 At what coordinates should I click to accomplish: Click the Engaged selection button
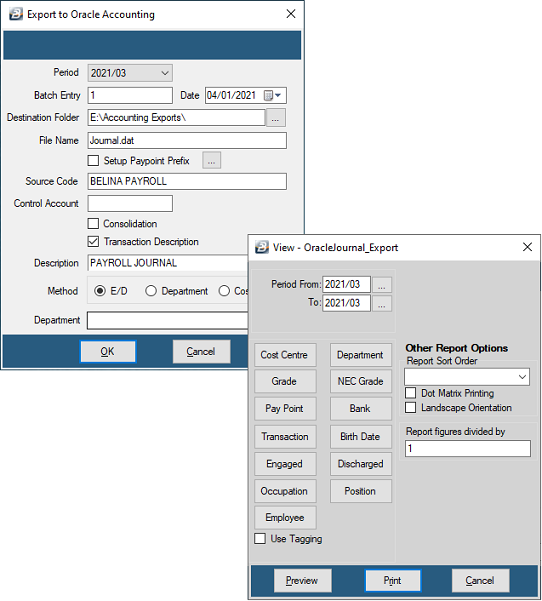point(285,464)
